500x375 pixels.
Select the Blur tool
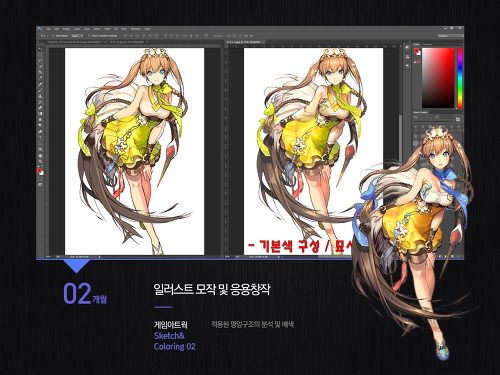click(x=40, y=119)
